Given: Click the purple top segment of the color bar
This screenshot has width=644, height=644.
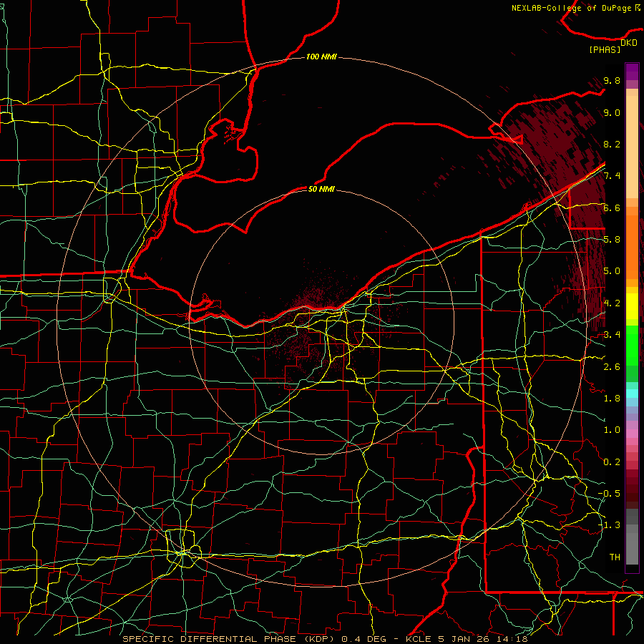Looking at the screenshot, I should pos(632,72).
